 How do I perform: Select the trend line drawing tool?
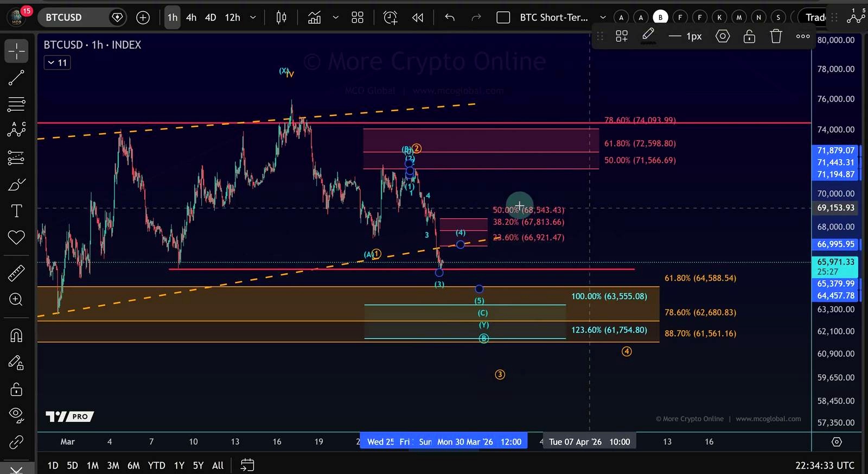click(x=16, y=78)
